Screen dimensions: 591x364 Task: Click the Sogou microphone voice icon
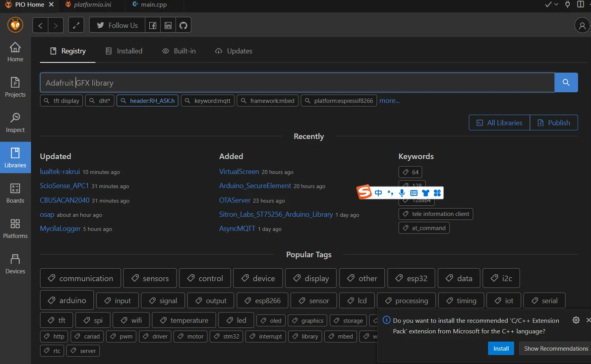(x=402, y=193)
